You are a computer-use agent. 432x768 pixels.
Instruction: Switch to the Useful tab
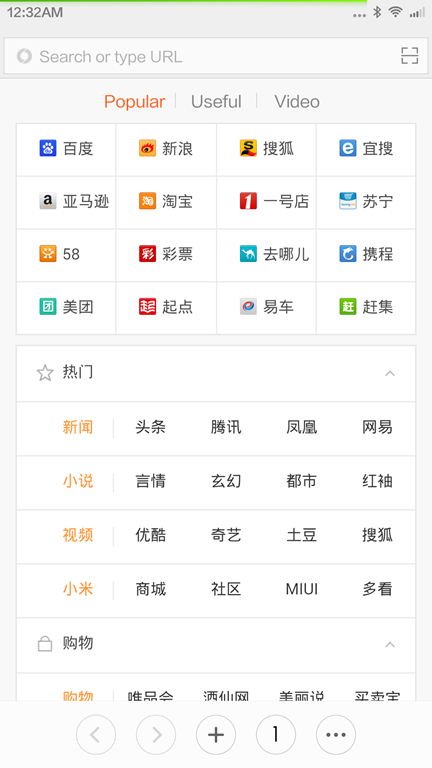point(216,101)
